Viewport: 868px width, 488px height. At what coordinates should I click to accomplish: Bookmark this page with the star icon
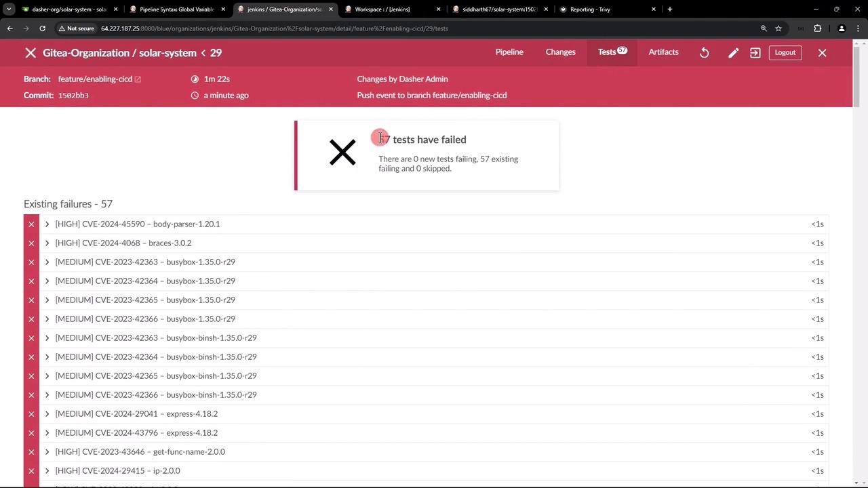pos(778,28)
